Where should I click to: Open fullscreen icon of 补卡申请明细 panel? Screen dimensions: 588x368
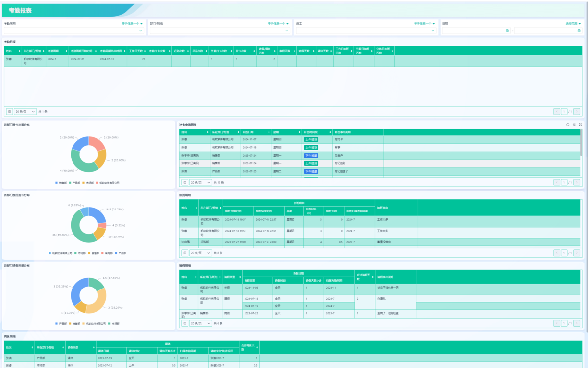tap(580, 125)
